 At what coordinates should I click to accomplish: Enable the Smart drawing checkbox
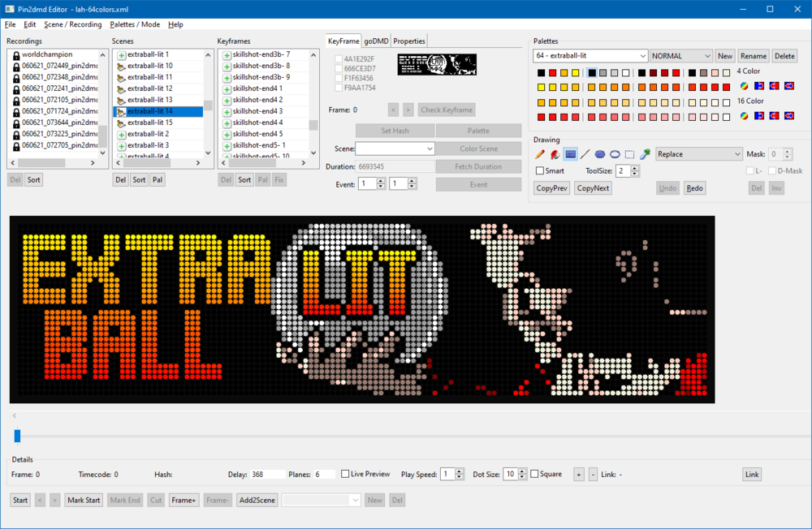(x=540, y=171)
